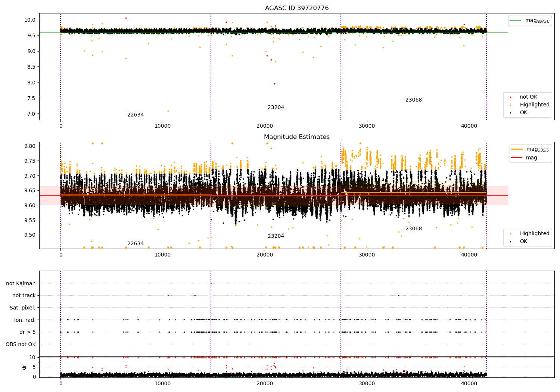Click the 10 y-tick of the dr panel
Viewport: 560px width, 392px height.
tap(32, 358)
